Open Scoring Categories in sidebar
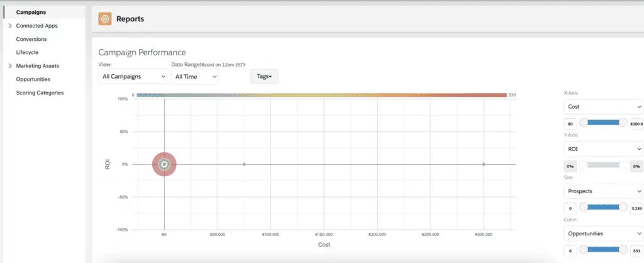This screenshot has height=263, width=644. click(40, 93)
